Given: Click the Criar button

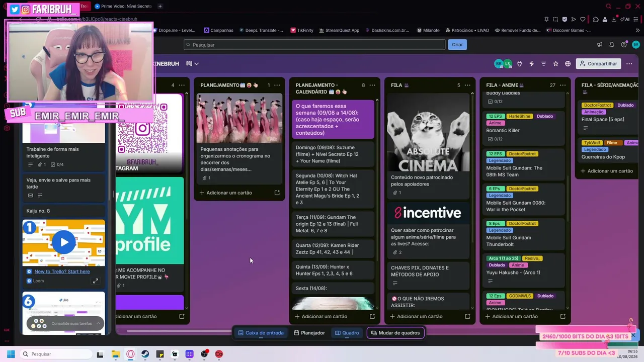Looking at the screenshot, I should coord(457,45).
